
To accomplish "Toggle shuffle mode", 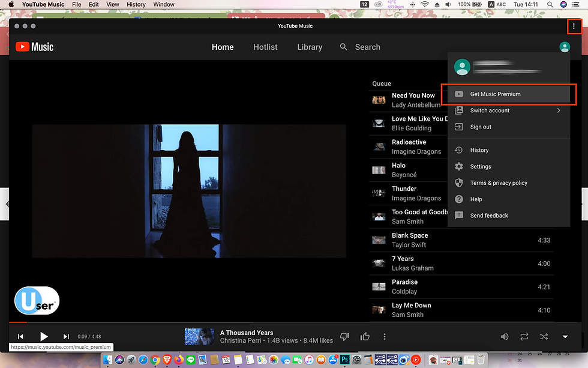I will [544, 337].
